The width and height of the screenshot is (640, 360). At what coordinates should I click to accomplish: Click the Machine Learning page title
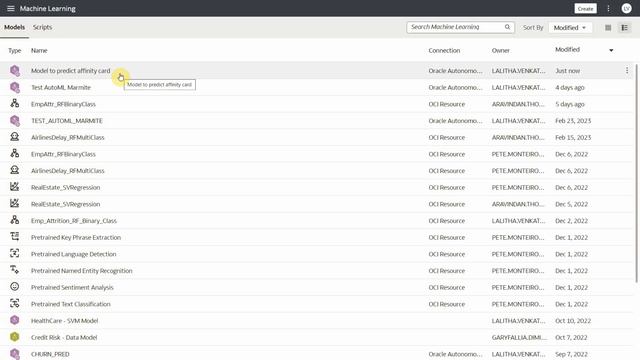click(x=48, y=8)
